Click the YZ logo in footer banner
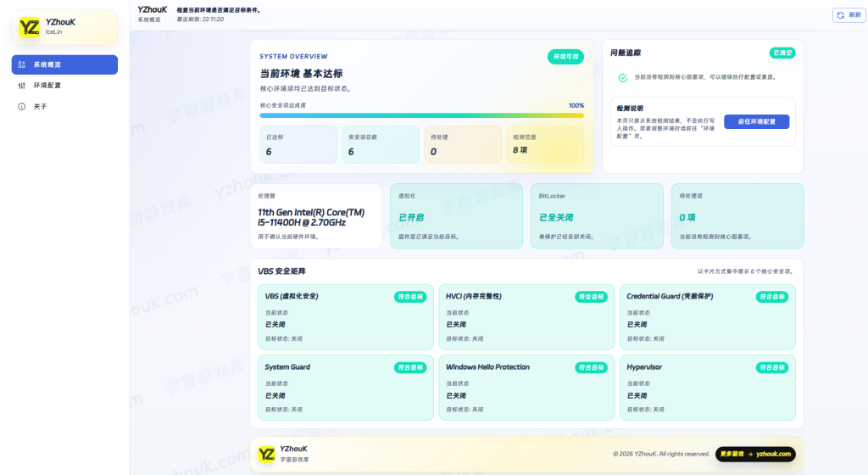 pyautogui.click(x=266, y=454)
